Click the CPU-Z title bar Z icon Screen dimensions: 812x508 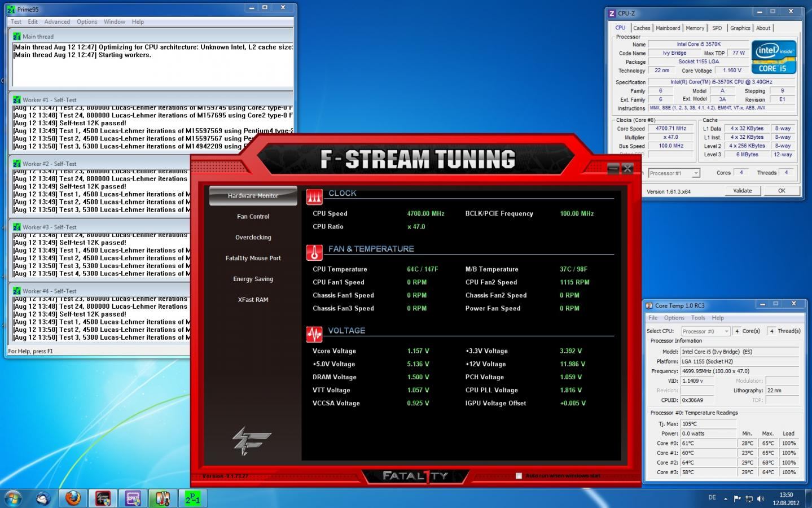pyautogui.click(x=612, y=13)
